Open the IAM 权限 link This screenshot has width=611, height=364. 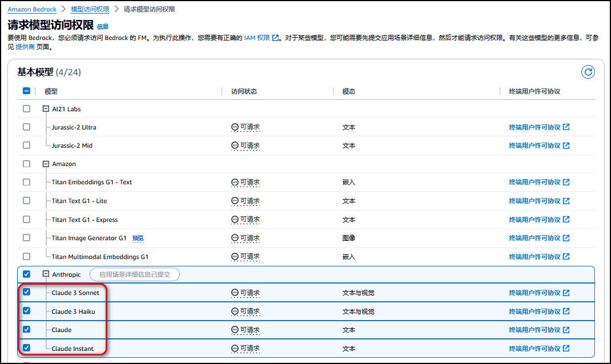coord(257,38)
